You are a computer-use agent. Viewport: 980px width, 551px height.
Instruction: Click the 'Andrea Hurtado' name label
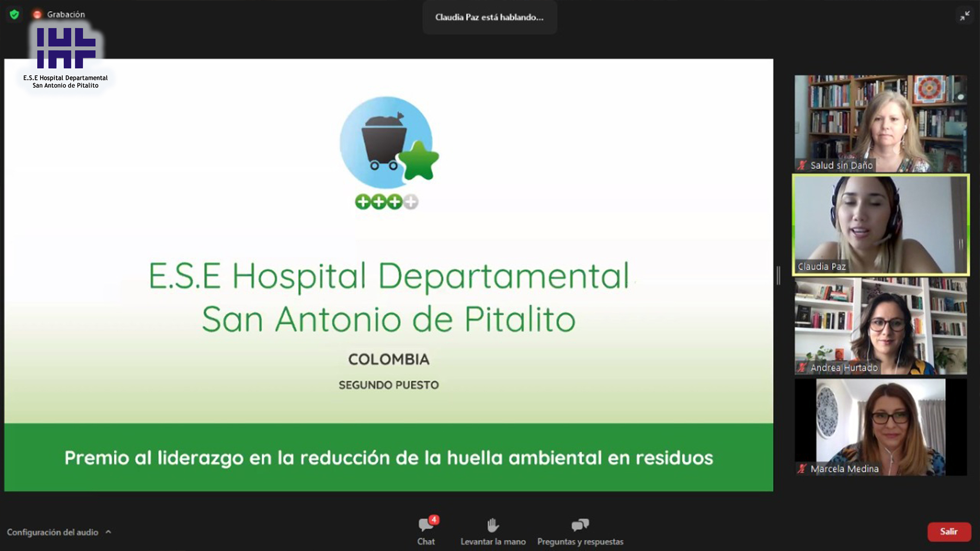pyautogui.click(x=844, y=368)
